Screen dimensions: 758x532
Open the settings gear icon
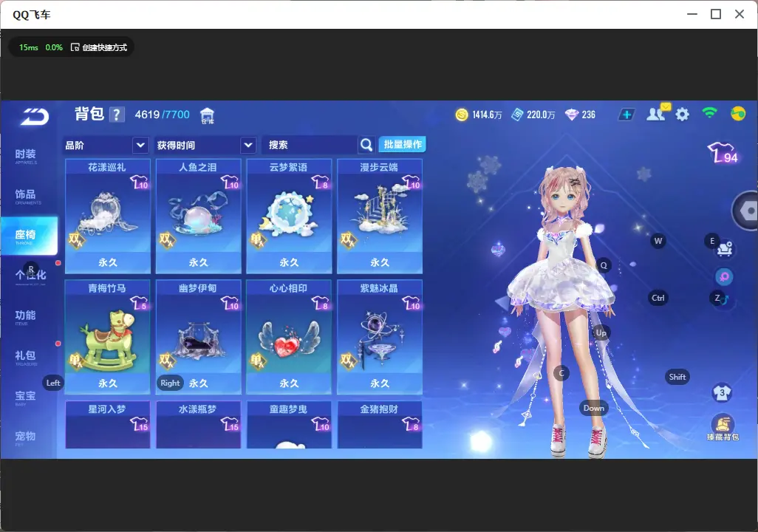[x=682, y=115]
